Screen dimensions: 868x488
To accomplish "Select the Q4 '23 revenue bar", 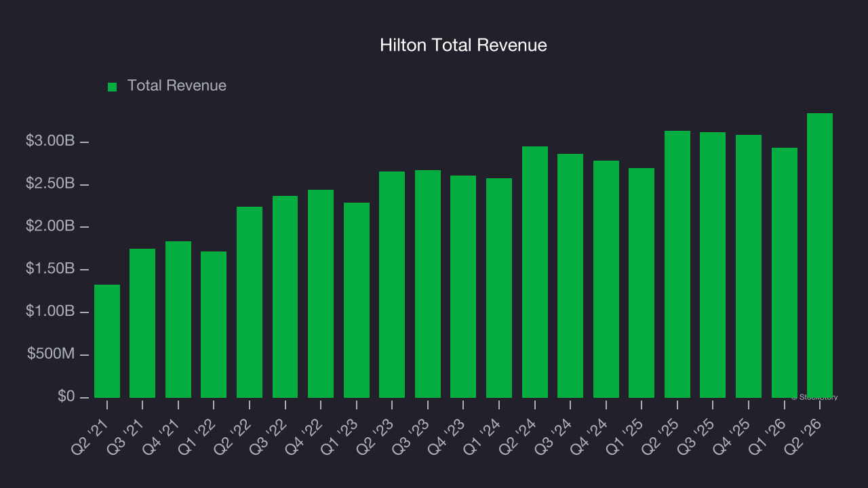I will click(x=463, y=287).
